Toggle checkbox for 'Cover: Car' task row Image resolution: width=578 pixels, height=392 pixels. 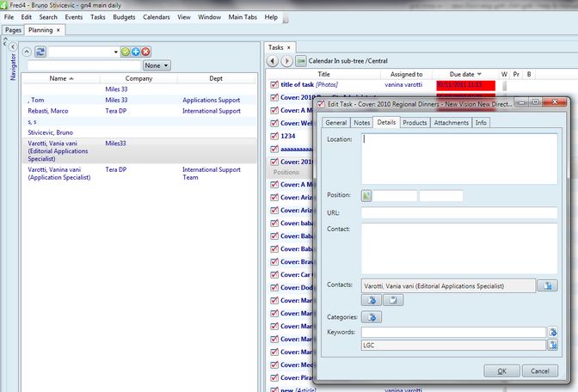(274, 275)
